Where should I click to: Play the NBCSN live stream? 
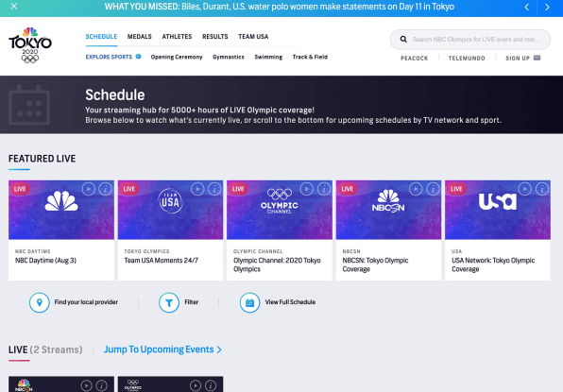point(416,189)
